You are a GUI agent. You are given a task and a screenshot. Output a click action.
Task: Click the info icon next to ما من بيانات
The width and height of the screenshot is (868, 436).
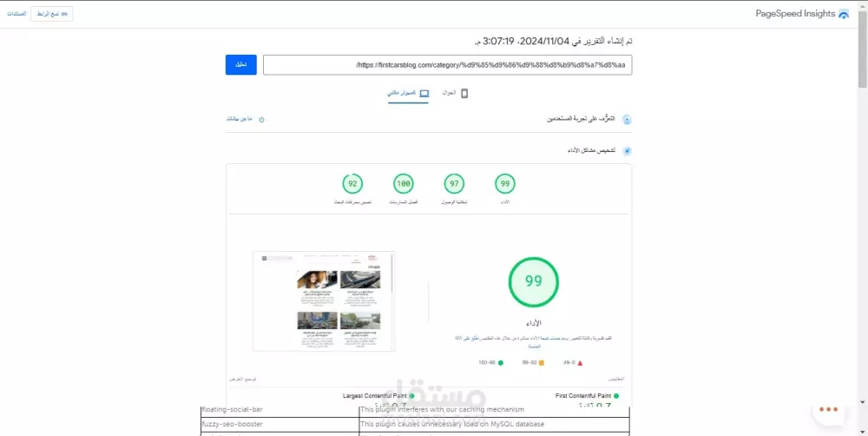[262, 120]
